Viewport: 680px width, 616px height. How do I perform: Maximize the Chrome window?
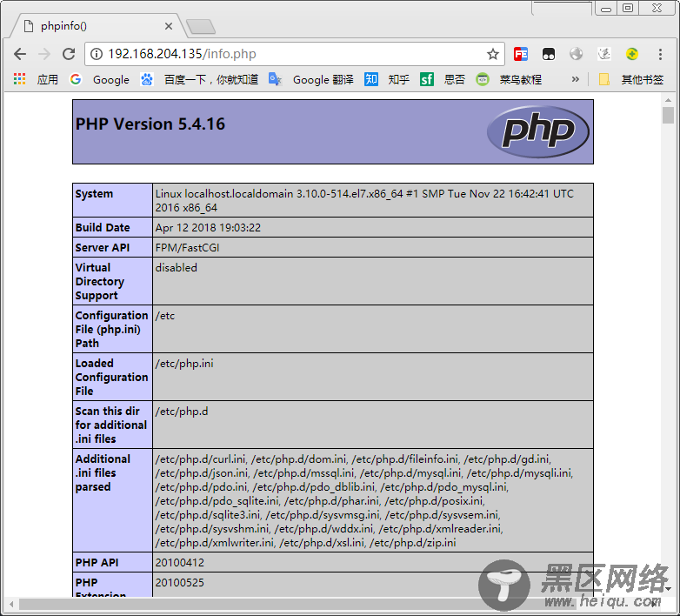pos(628,8)
